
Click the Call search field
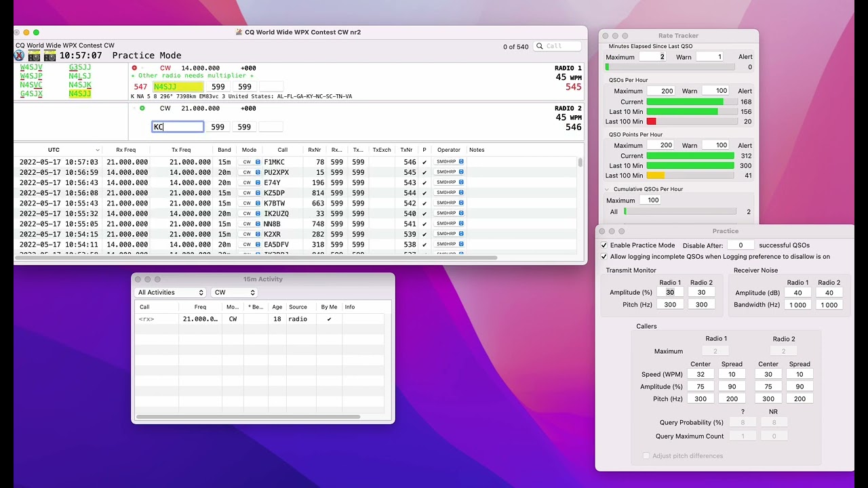[557, 46]
